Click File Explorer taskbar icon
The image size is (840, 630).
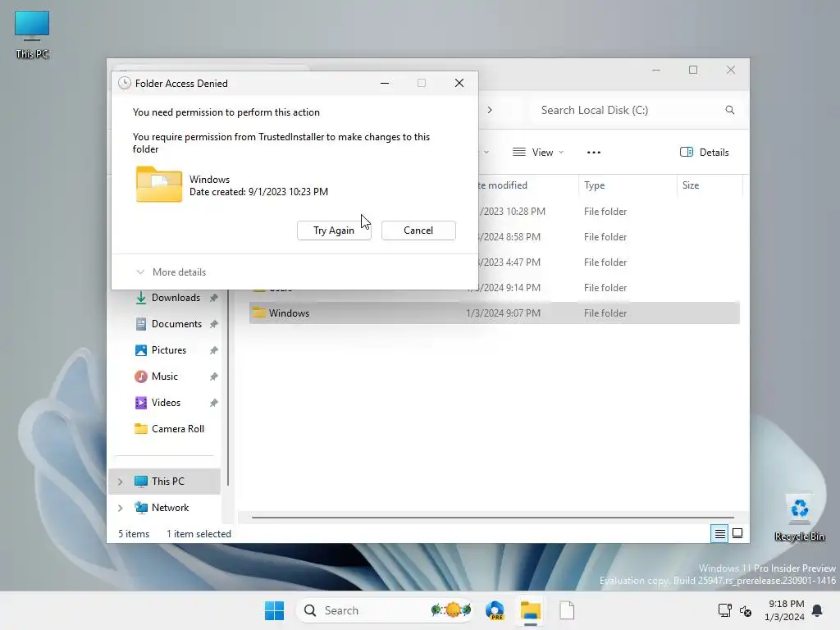[x=531, y=610]
